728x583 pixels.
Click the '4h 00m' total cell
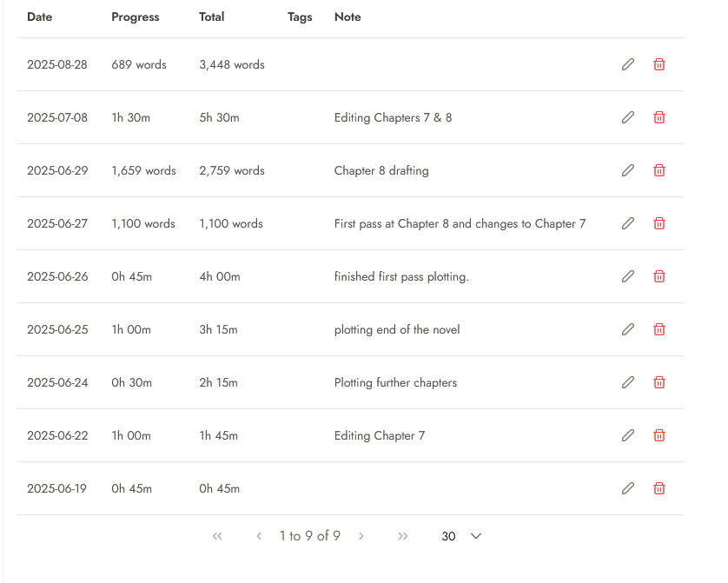tap(220, 276)
